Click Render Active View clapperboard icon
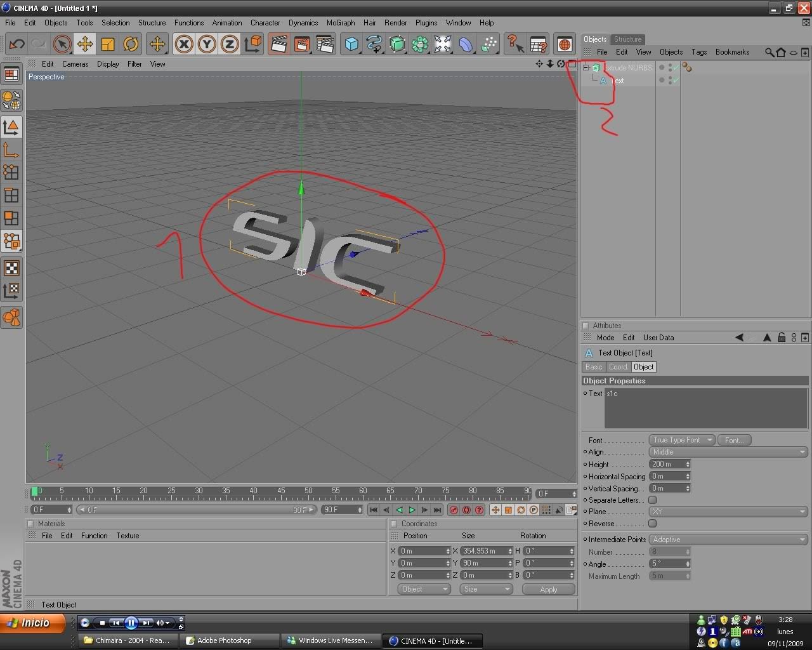This screenshot has height=650, width=812. [x=279, y=44]
